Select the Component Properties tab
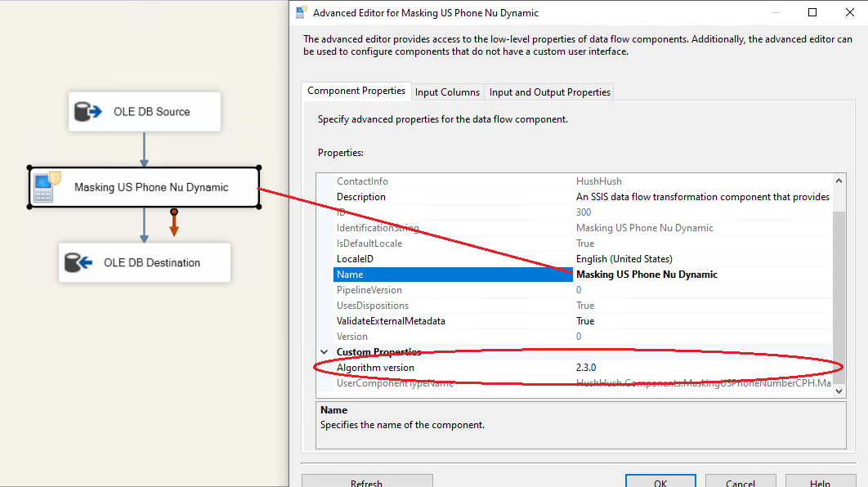This screenshot has height=487, width=868. [356, 92]
